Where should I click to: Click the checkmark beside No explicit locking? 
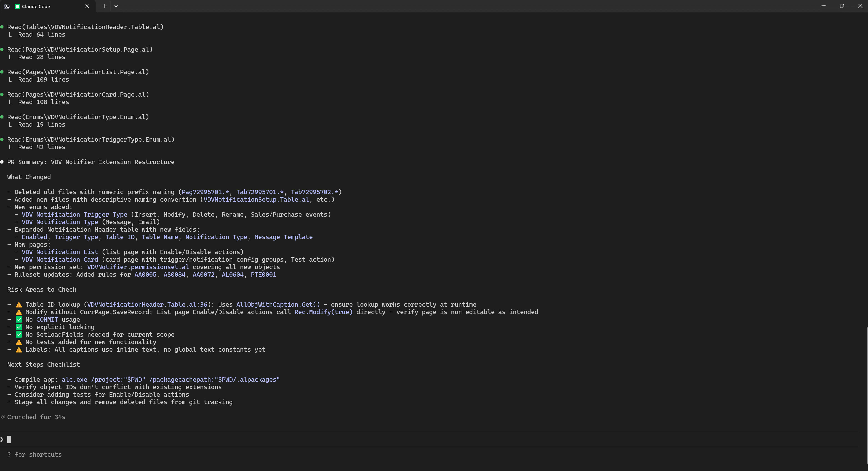[19, 327]
